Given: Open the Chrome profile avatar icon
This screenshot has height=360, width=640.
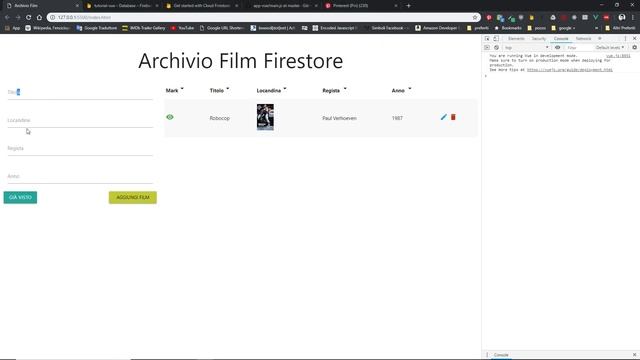Looking at the screenshot, I should coord(622,18).
